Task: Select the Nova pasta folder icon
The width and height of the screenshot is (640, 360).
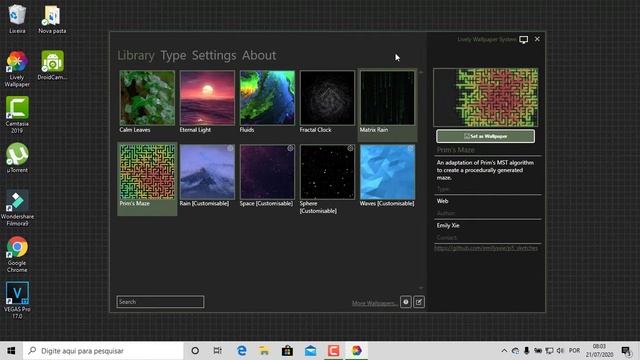Action: 52,19
